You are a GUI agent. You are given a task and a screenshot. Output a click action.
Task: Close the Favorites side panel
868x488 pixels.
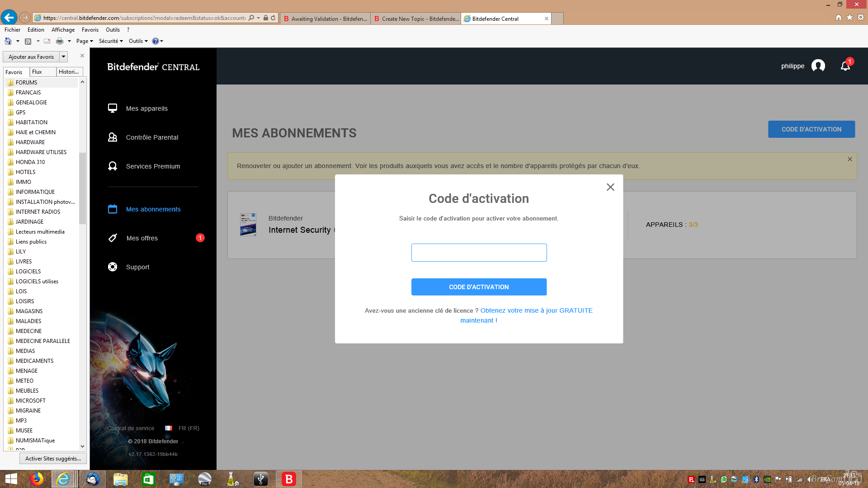pos(82,56)
